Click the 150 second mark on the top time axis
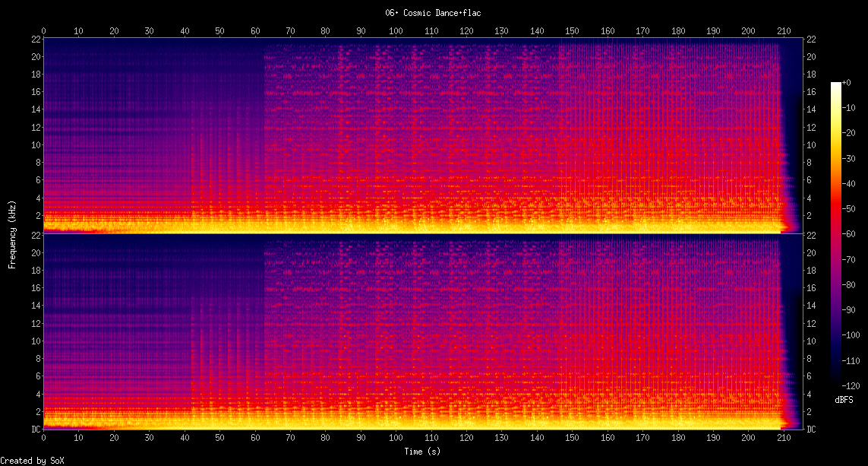 pos(572,30)
